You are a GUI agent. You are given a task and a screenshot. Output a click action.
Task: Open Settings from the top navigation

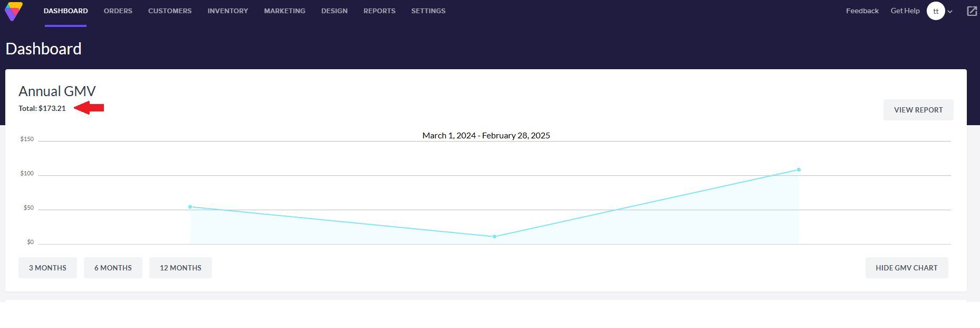428,11
